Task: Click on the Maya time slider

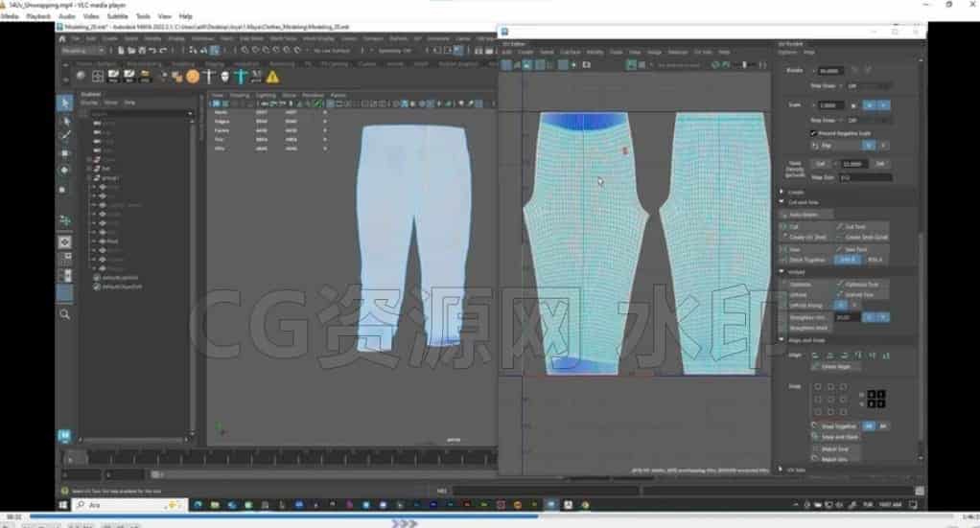Action: (x=278, y=458)
